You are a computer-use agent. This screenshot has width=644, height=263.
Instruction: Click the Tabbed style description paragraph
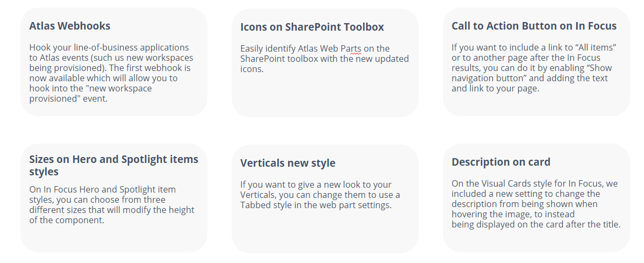click(x=320, y=195)
